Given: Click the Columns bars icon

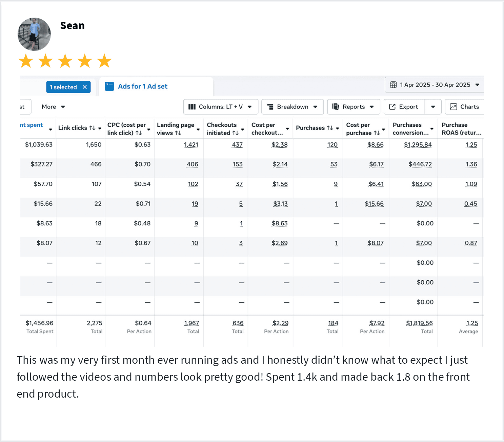Looking at the screenshot, I should [192, 107].
